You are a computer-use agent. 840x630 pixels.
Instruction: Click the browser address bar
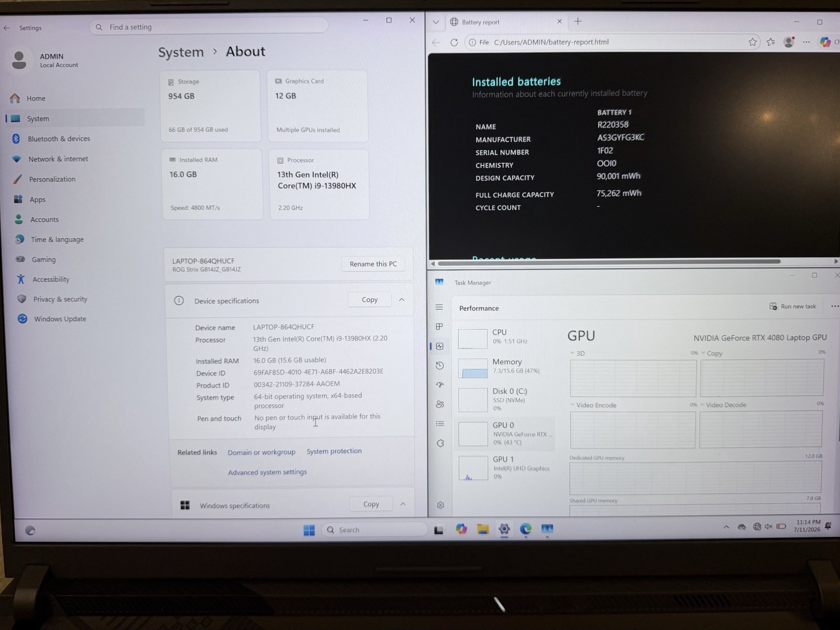(612, 42)
